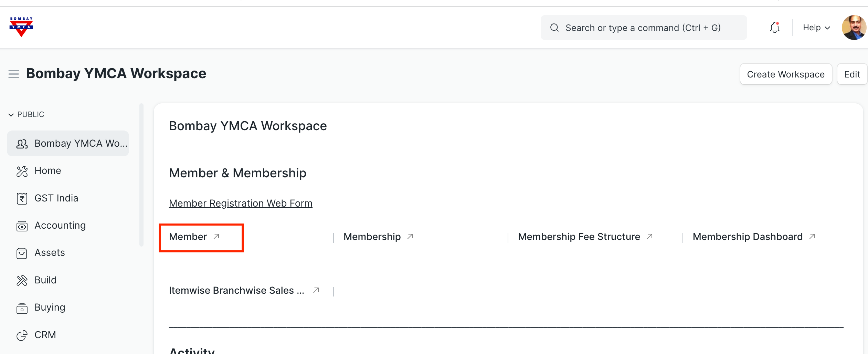Click the Edit workspace button
This screenshot has height=354, width=868.
(852, 74)
